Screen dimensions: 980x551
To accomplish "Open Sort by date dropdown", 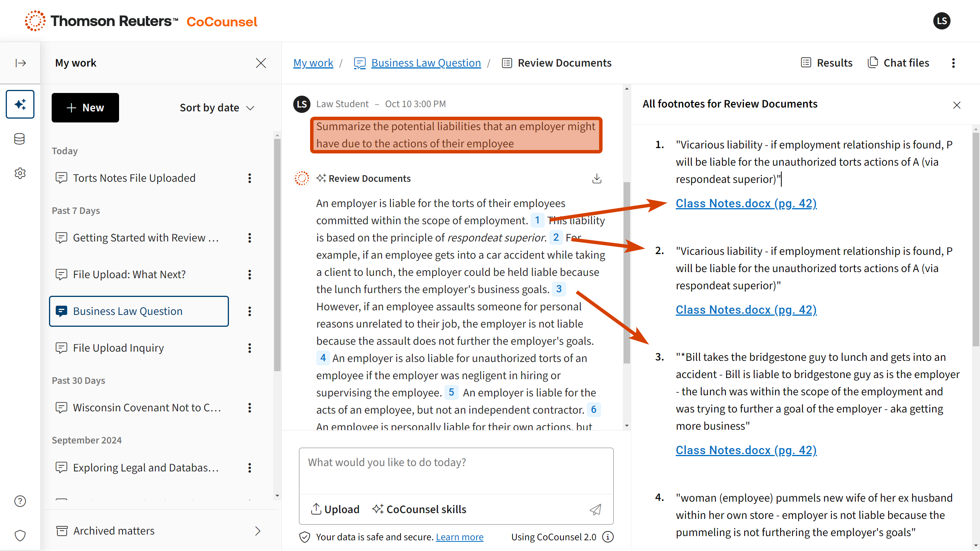I will click(x=217, y=108).
